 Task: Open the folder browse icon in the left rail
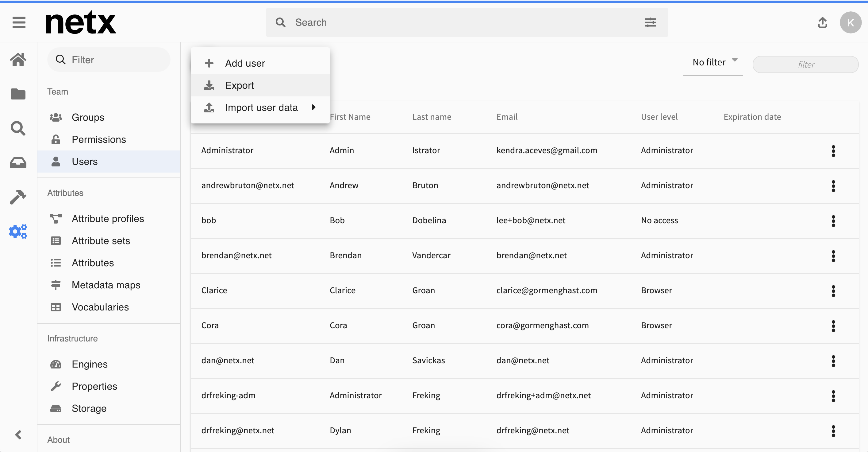18,94
